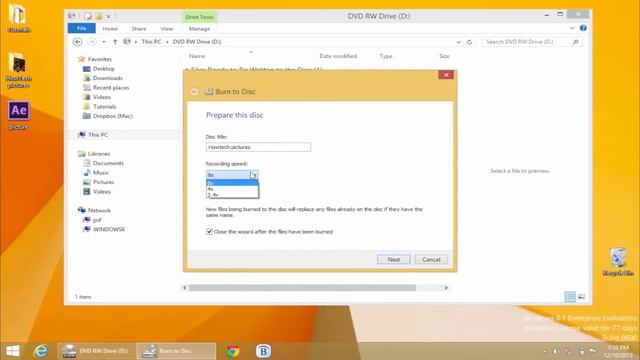640x360 pixels.
Task: Select Tutorials folder in the sidebar
Action: 104,106
